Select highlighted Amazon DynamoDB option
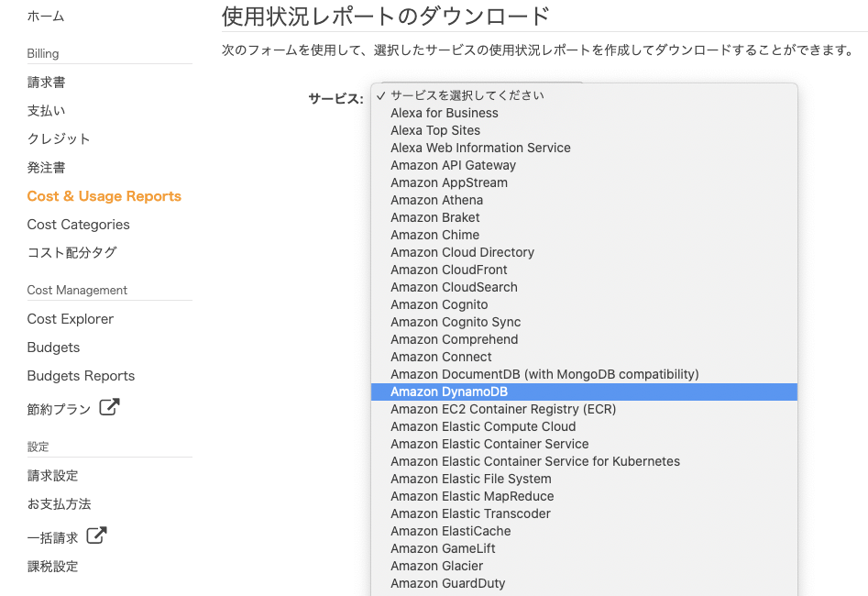This screenshot has height=596, width=868. pos(584,392)
